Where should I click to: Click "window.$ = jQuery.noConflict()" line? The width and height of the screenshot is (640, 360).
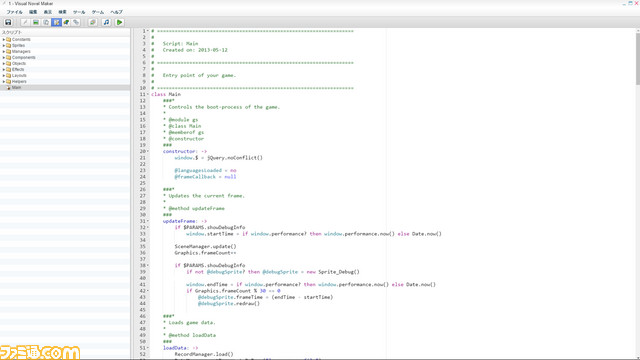(218, 158)
